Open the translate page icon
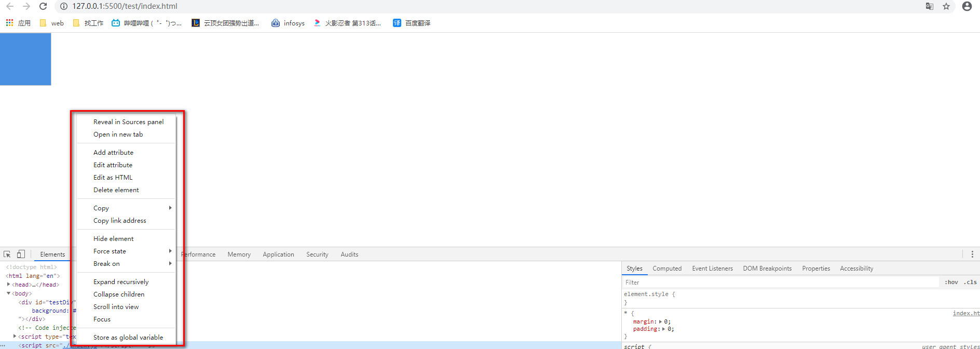 929,6
